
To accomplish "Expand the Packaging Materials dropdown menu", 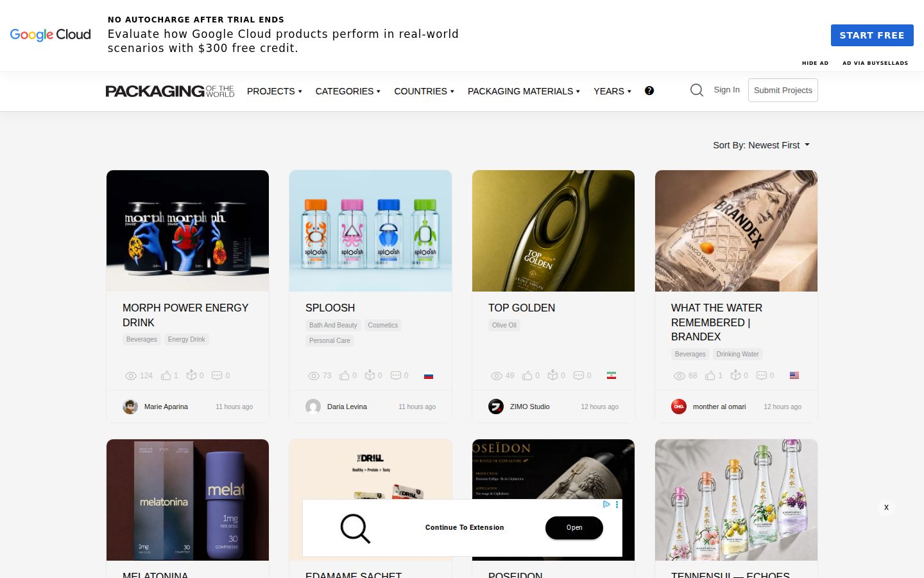I will pos(524,91).
